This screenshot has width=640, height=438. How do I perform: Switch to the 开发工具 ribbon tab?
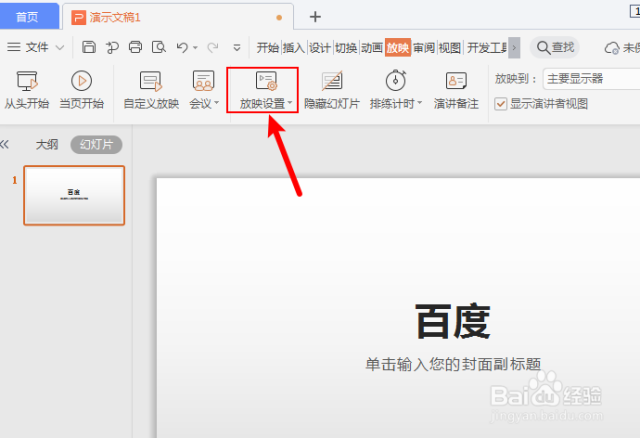coord(487,48)
